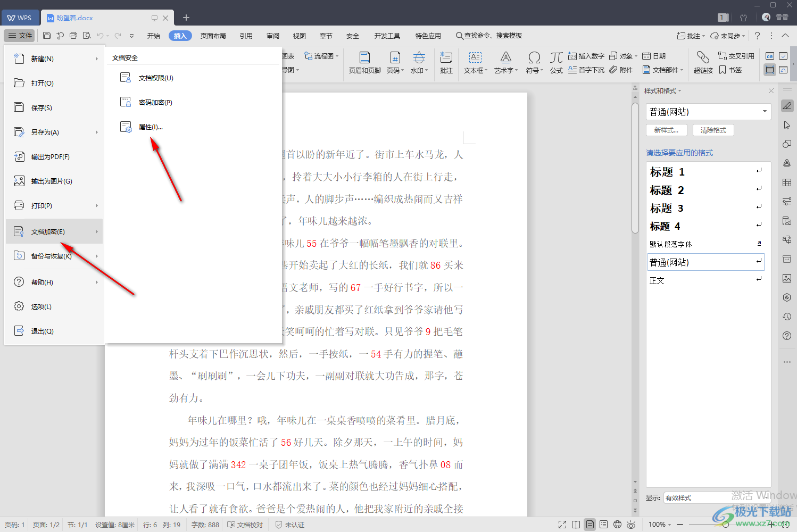This screenshot has height=532, width=797.
Task: Close the 样式和格式 pane
Action: [x=771, y=91]
